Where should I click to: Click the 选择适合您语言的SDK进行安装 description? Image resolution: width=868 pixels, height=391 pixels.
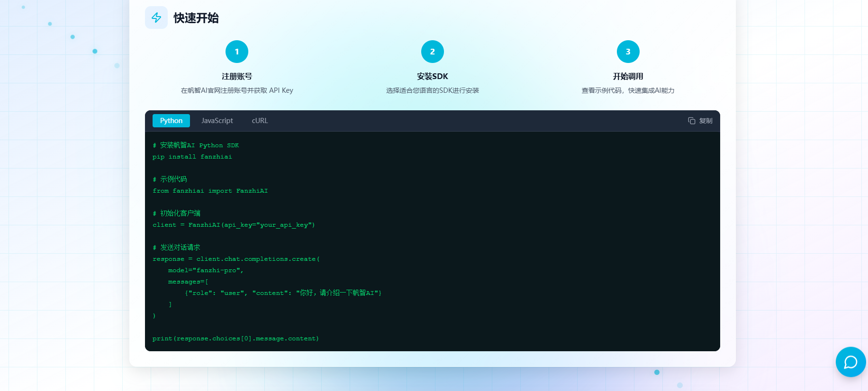click(432, 90)
